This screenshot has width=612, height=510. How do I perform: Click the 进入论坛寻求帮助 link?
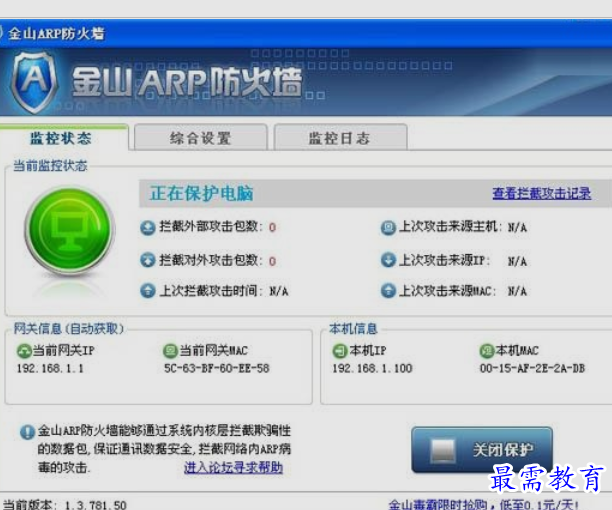[233, 467]
